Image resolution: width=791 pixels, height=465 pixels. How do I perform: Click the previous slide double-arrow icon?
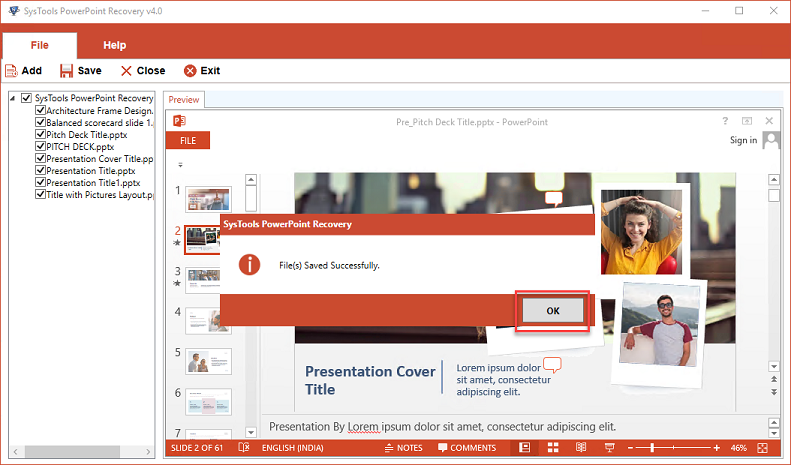tap(774, 379)
